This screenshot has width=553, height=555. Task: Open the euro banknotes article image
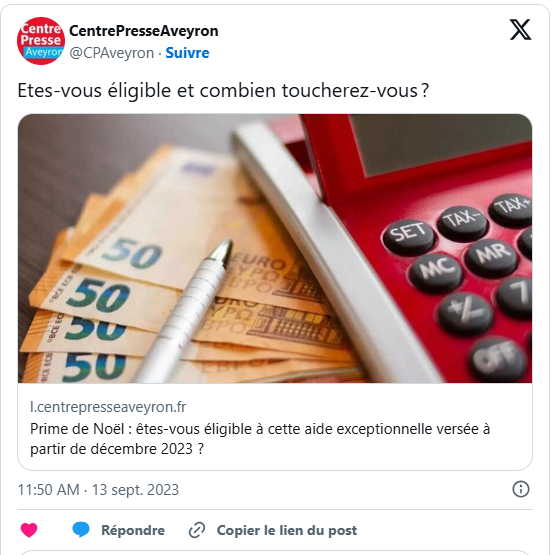(275, 248)
